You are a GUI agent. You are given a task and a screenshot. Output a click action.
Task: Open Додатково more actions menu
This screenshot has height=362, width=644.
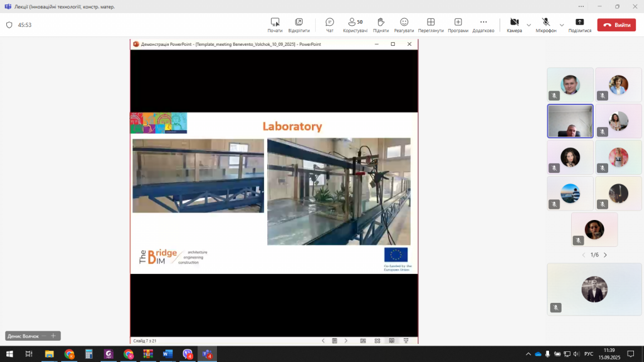[x=483, y=25]
